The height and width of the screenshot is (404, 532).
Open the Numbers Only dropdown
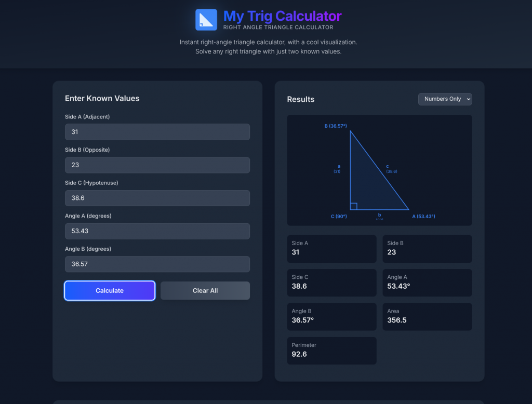[445, 99]
